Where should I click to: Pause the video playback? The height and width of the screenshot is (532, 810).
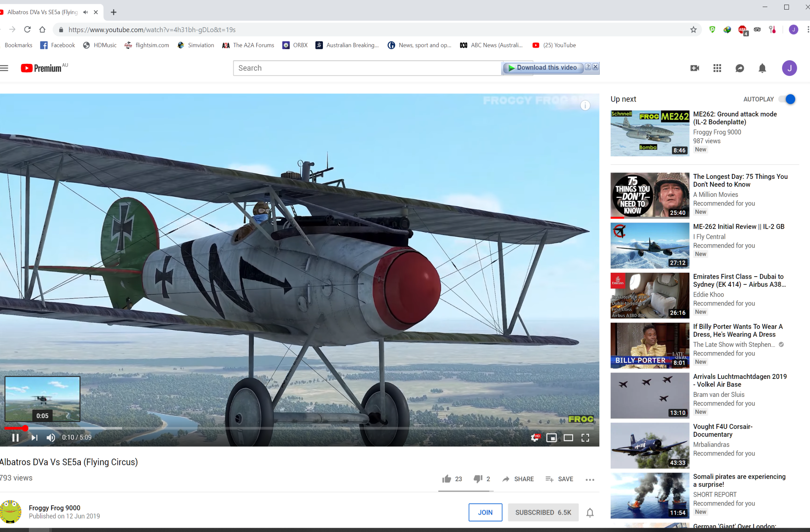tap(15, 437)
